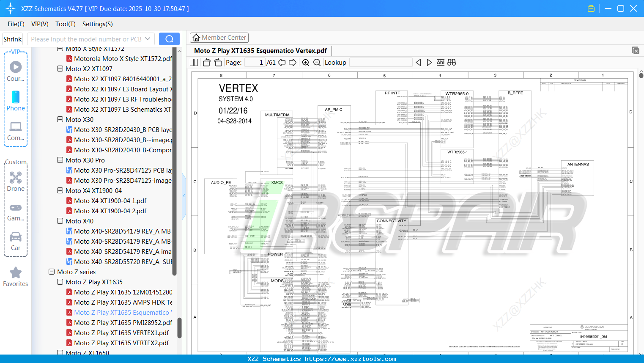Collapse the Moto X4 XT1900-04 tree node

(60, 191)
